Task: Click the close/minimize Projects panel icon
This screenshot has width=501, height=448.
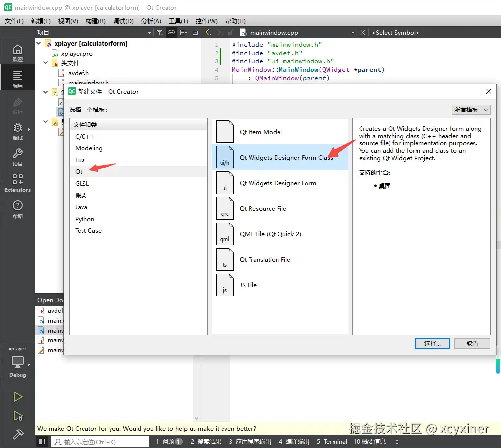Action: (x=195, y=32)
